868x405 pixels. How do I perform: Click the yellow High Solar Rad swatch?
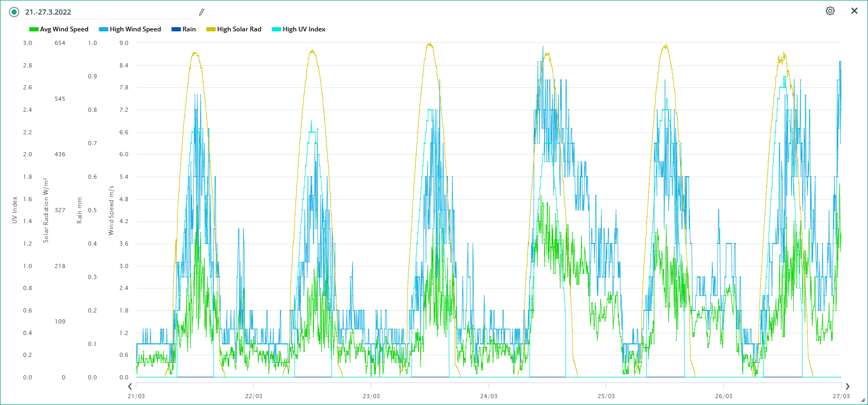point(211,29)
